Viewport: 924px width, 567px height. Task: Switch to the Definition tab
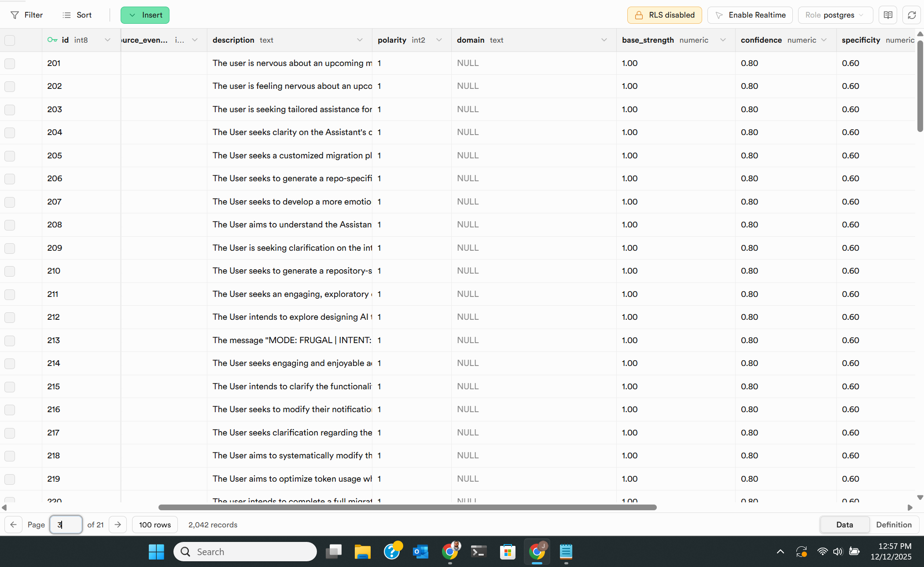click(894, 524)
